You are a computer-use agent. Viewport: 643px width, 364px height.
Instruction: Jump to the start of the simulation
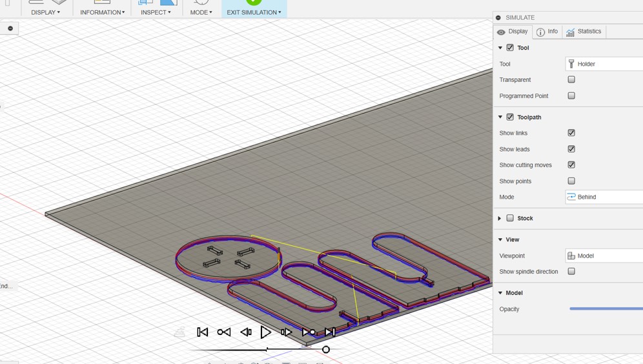click(202, 332)
